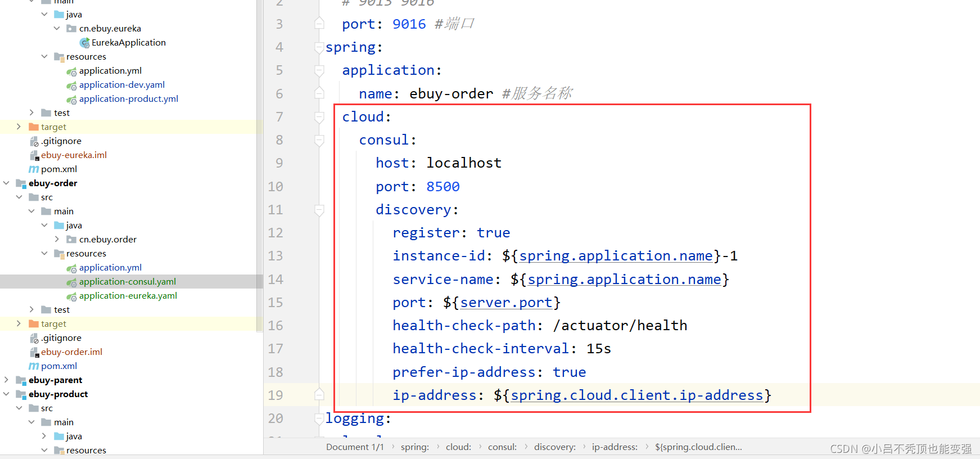Click .gitignore icon above ebuy-eureka.iml

(34, 141)
